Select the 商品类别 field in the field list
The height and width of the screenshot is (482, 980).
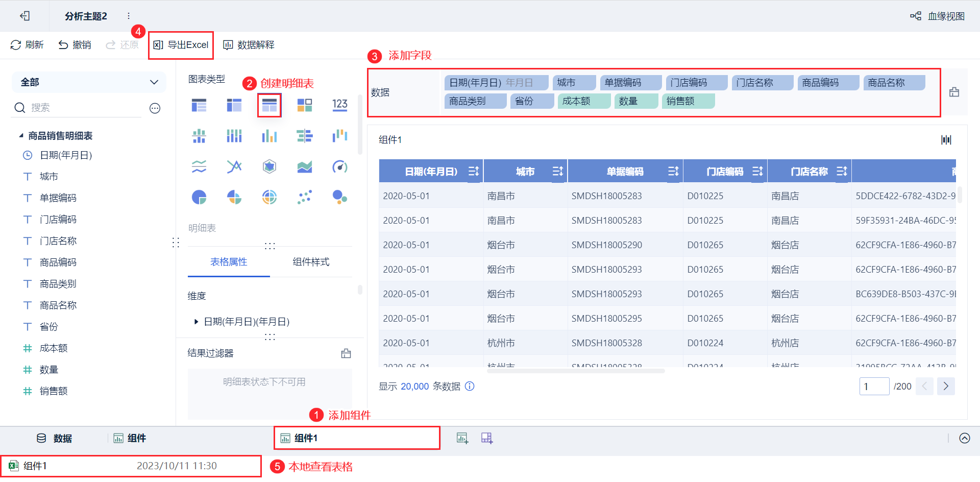point(58,284)
